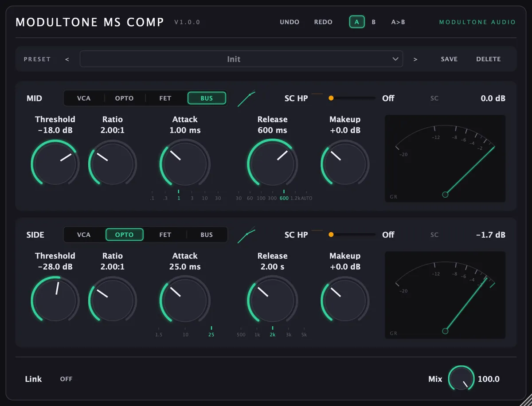
Task: Go to previous preset arrow
Action: [x=67, y=59]
